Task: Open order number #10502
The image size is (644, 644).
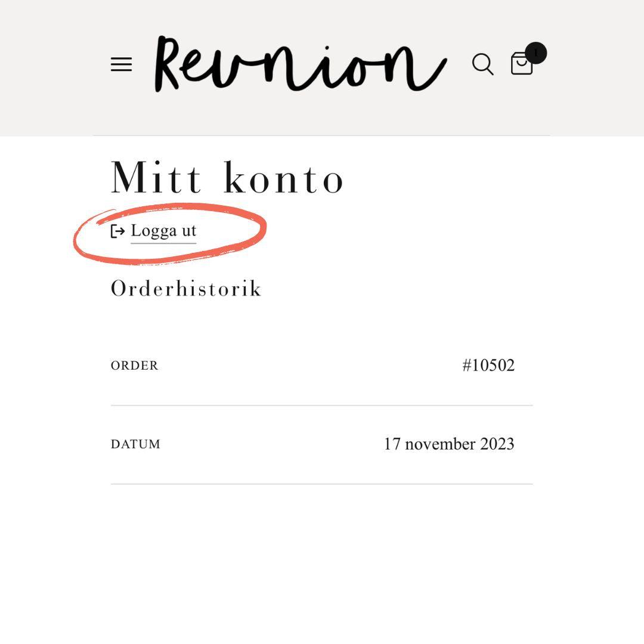Action: pos(488,366)
